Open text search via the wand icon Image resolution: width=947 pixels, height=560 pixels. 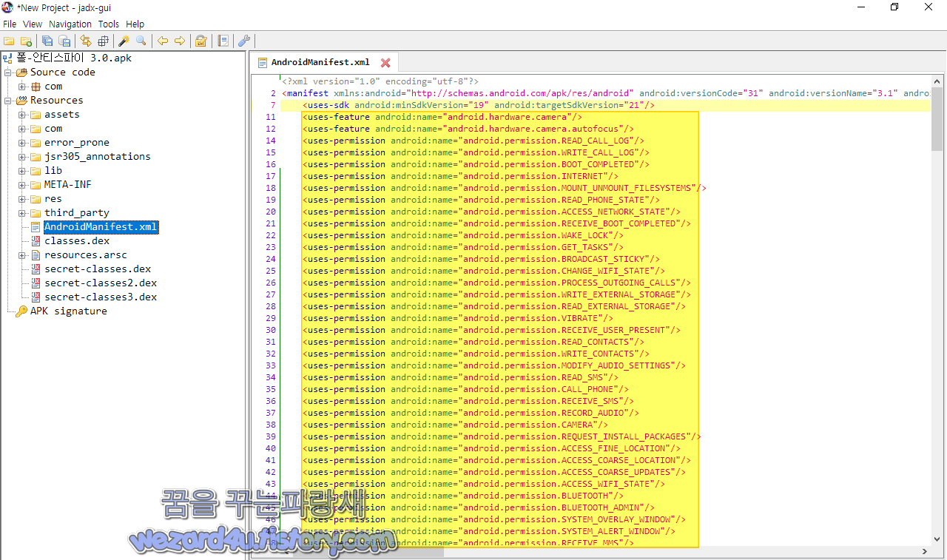click(x=124, y=41)
